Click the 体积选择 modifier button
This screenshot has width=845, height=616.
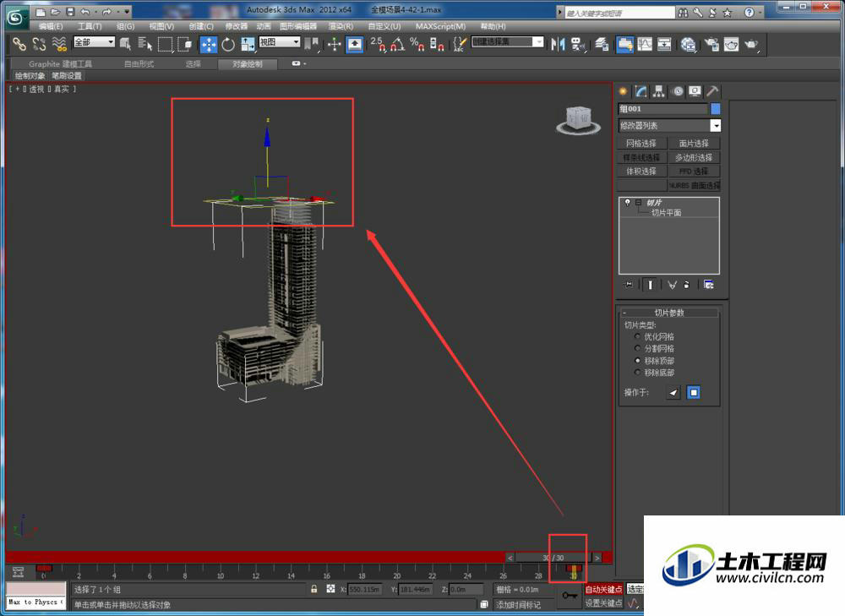pyautogui.click(x=641, y=172)
